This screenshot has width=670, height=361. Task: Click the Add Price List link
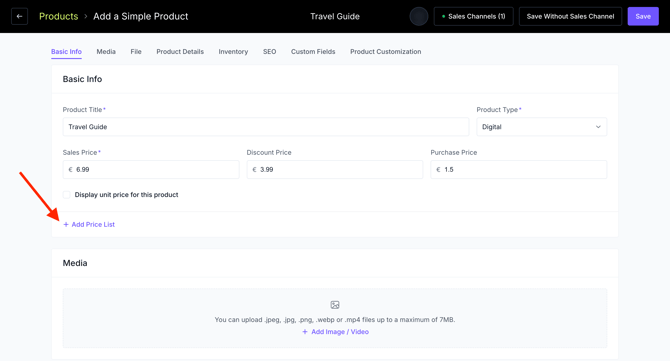coord(93,224)
